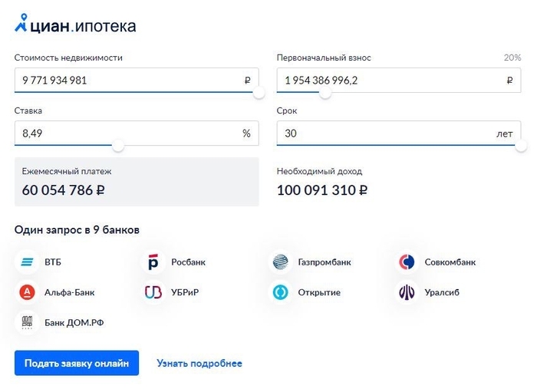Click the Срок slider handle
The width and height of the screenshot is (537, 392).
click(521, 146)
